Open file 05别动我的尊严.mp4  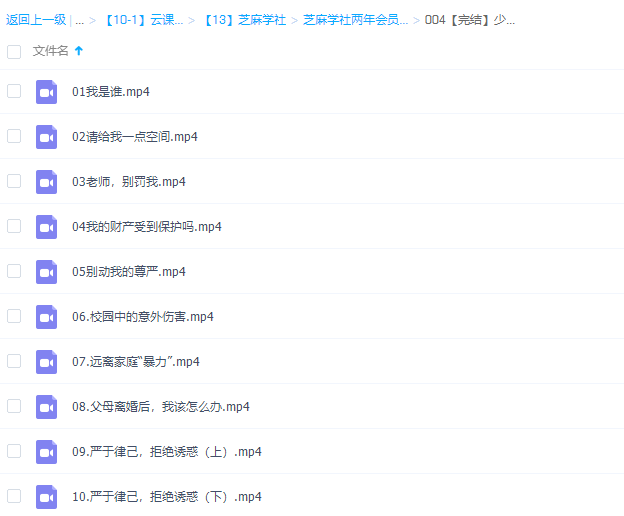click(129, 272)
